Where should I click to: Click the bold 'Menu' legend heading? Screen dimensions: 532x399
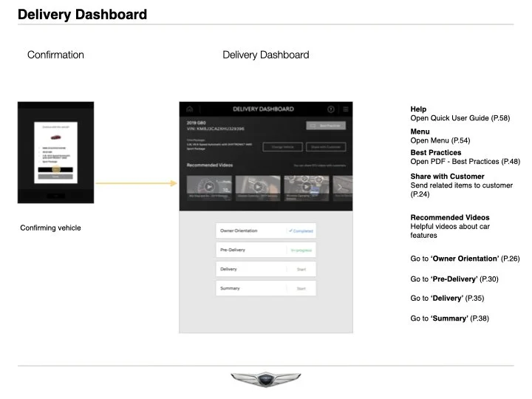(x=420, y=132)
